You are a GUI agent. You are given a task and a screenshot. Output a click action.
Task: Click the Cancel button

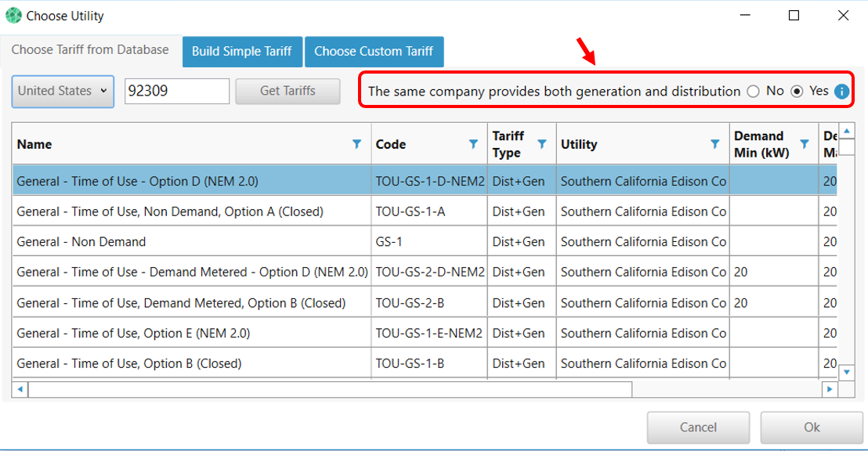(x=698, y=428)
